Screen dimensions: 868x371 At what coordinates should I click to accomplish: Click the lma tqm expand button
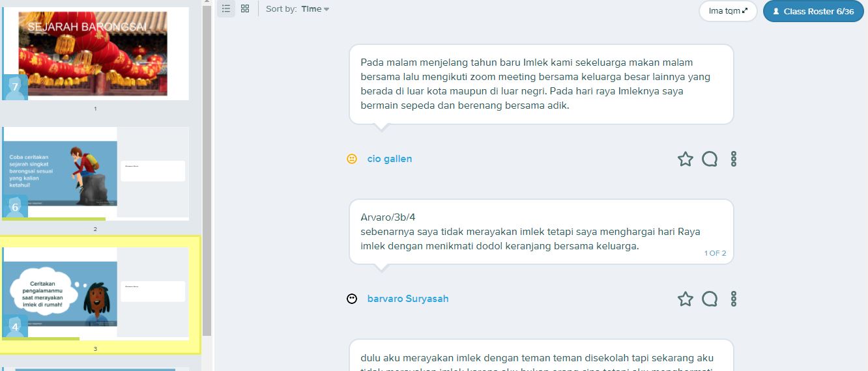728,11
